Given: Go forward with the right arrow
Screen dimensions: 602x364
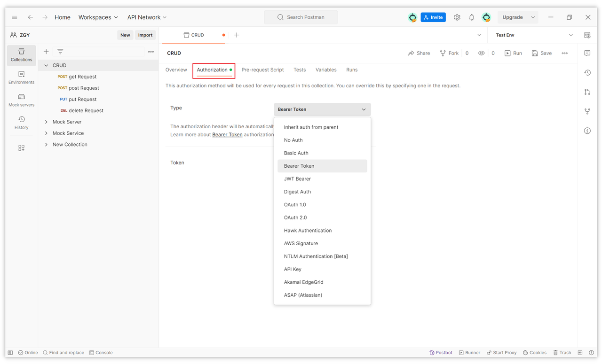Looking at the screenshot, I should coord(45,17).
